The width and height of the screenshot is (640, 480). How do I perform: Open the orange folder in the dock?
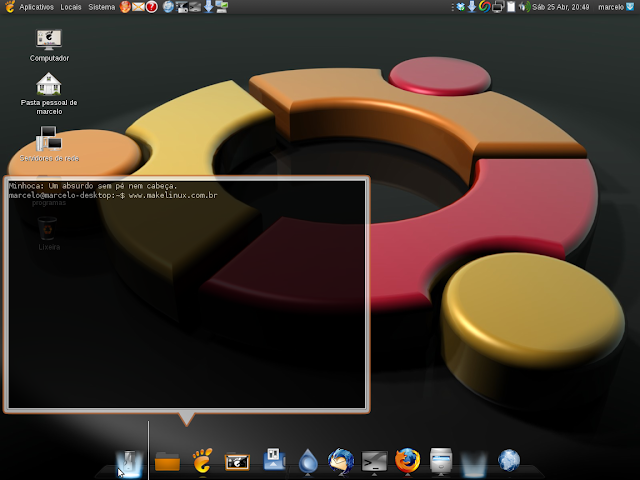[167, 462]
